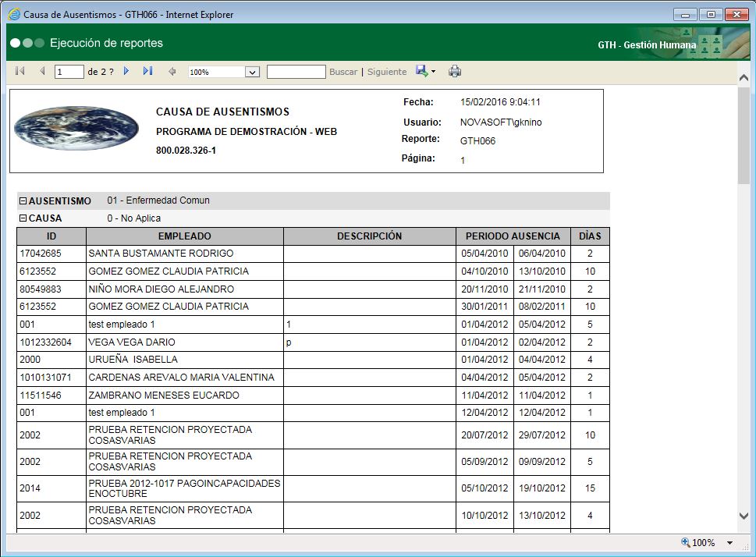Image resolution: width=756 pixels, height=557 pixels.
Task: Click the 0 - No Aplica text
Action: 133,218
